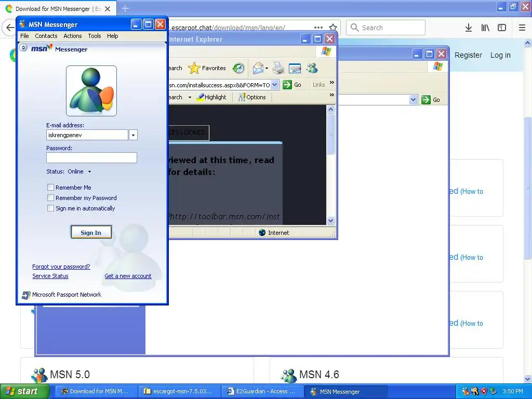Open the MSN toolbar search dropdown arrow
This screenshot has width=532, height=399.
click(190, 97)
